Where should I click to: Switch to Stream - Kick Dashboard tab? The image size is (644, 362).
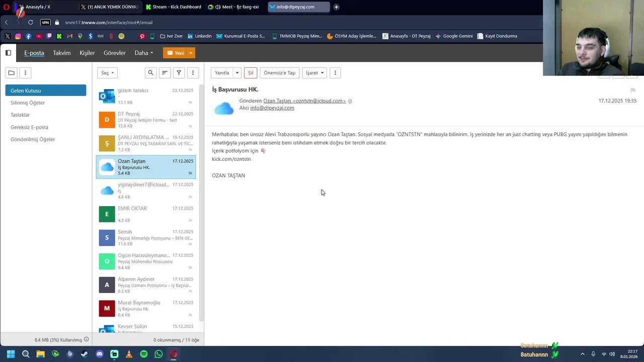[174, 7]
